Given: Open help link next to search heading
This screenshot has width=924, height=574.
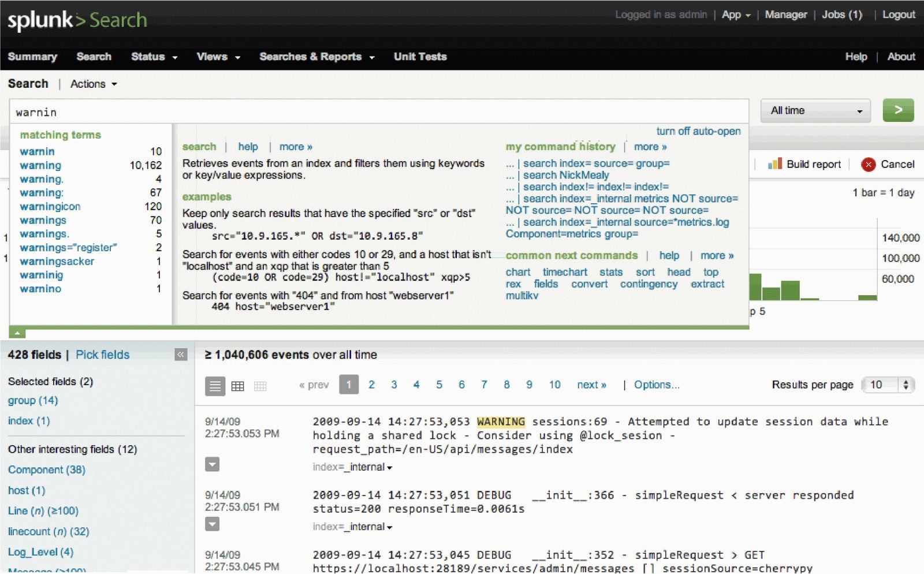Looking at the screenshot, I should (x=248, y=147).
